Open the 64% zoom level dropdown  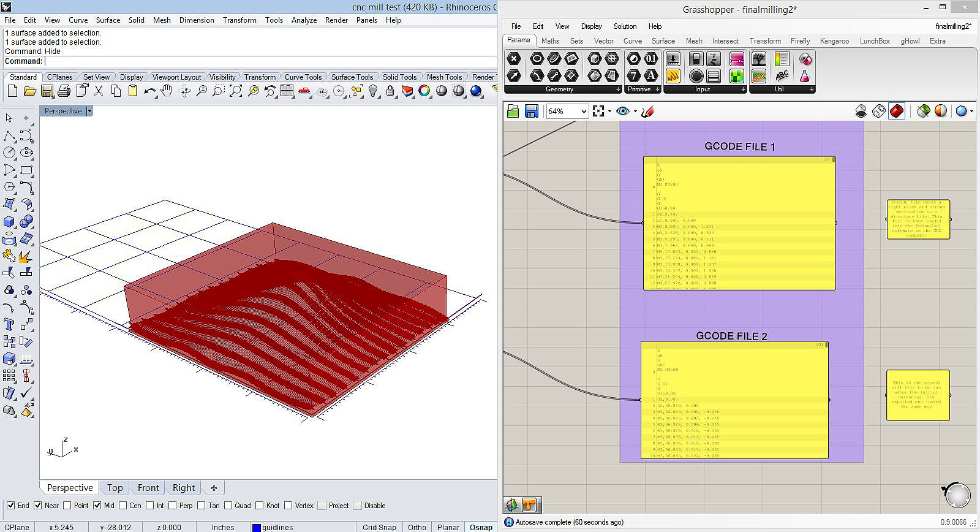(x=584, y=111)
